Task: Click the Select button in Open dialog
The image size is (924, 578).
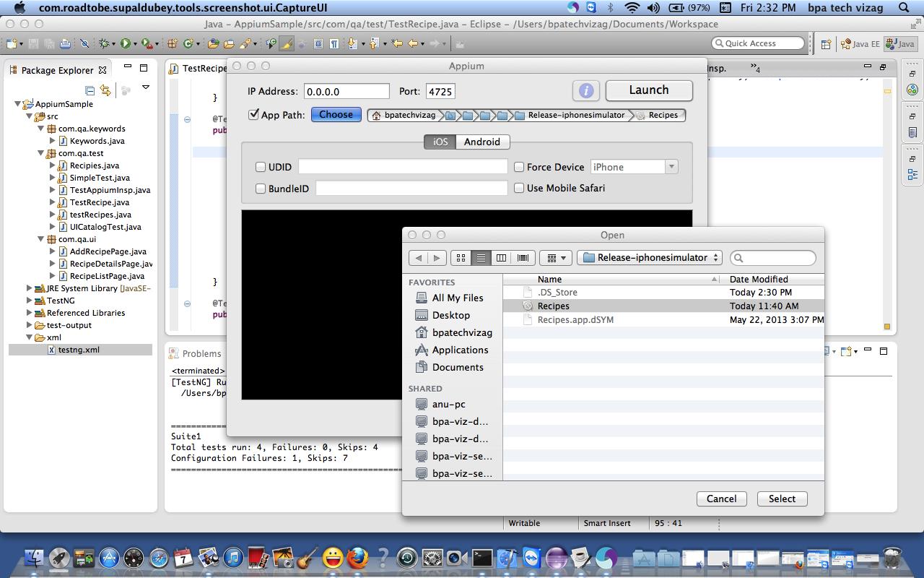Action: click(782, 499)
